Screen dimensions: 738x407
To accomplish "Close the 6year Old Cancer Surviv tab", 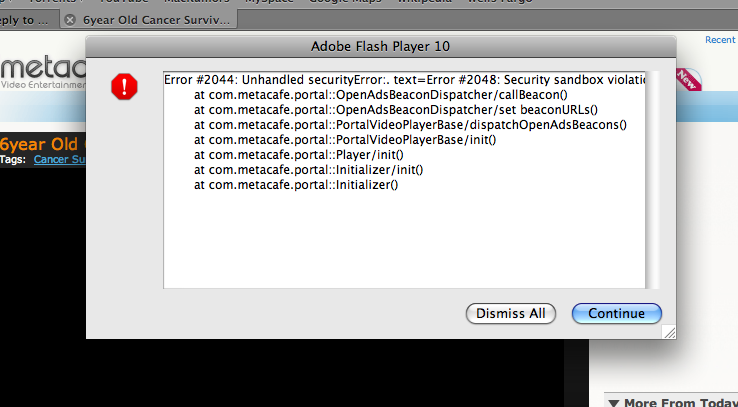I will coord(70,20).
